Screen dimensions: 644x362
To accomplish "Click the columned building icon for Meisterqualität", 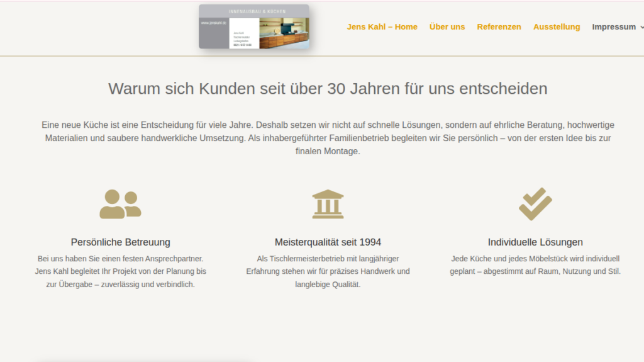I will pos(328,204).
